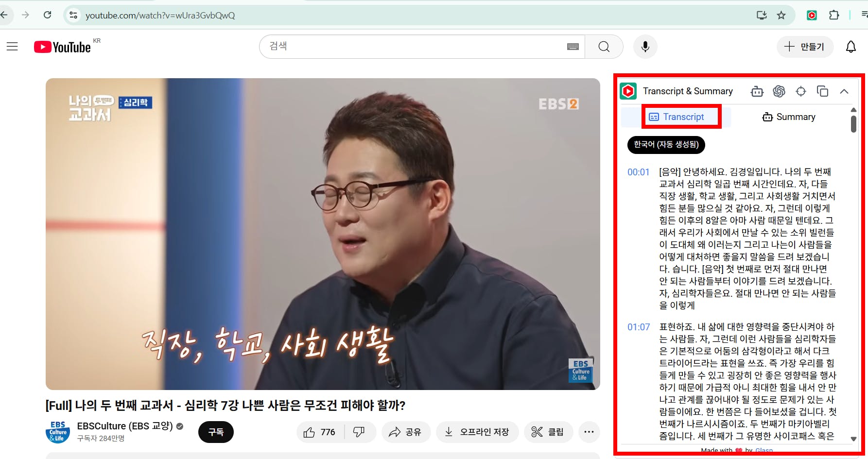Click the video player frame

323,234
